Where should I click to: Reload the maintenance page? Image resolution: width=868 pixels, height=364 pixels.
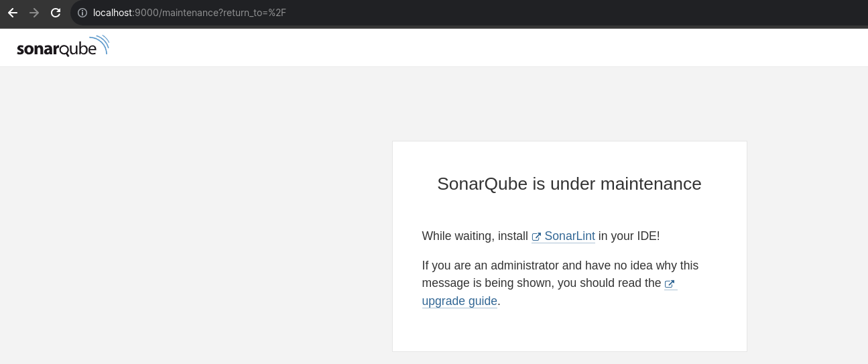point(56,13)
